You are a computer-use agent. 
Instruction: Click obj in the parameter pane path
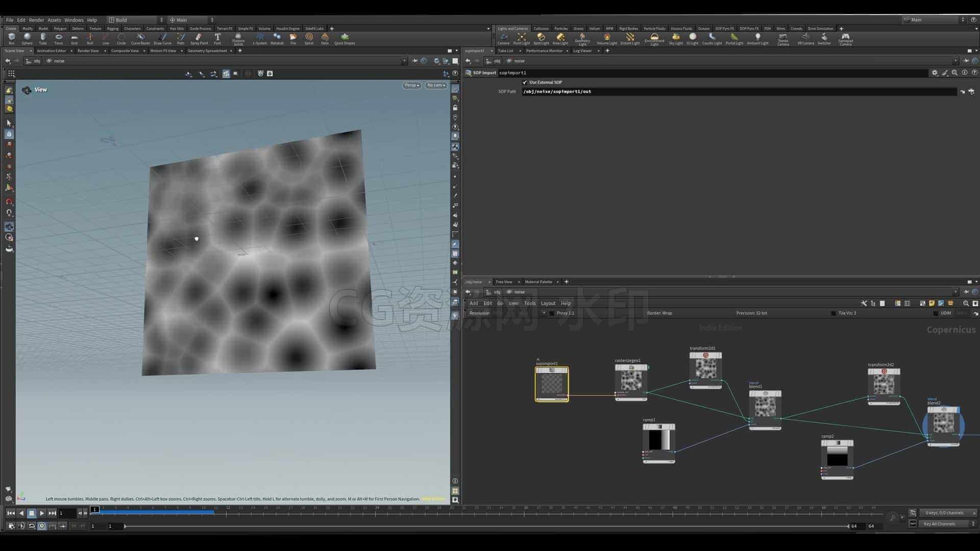coord(497,61)
